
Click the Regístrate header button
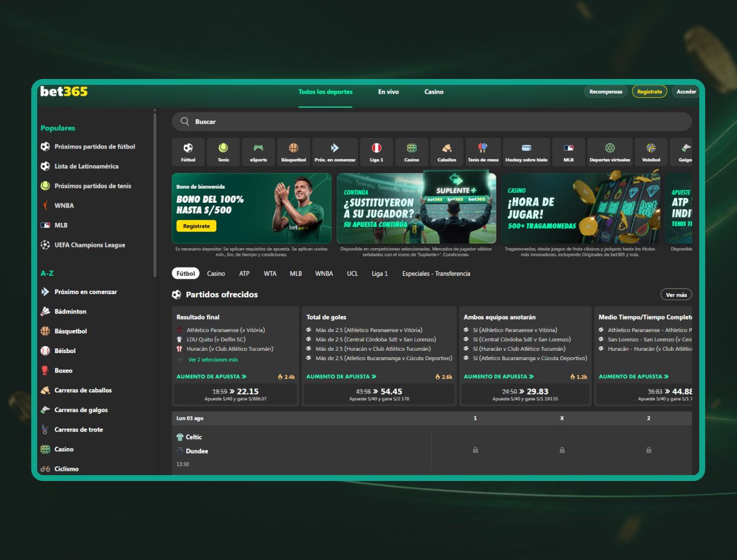click(x=650, y=91)
